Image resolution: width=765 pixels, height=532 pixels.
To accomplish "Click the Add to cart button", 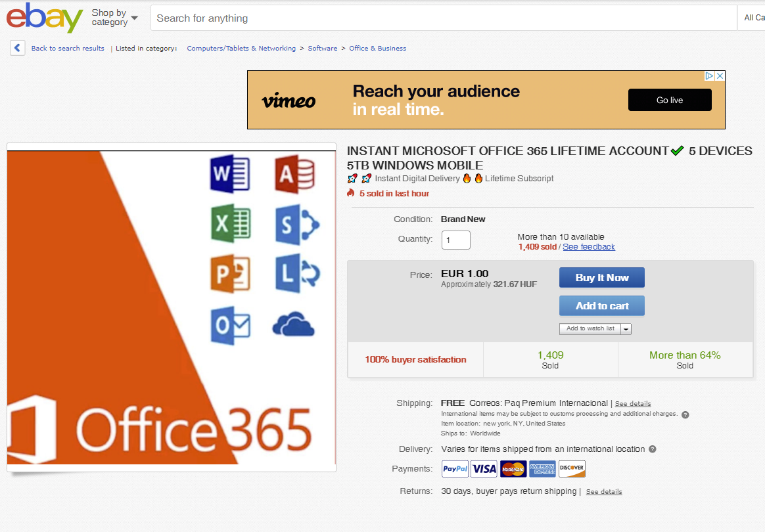I will tap(601, 306).
